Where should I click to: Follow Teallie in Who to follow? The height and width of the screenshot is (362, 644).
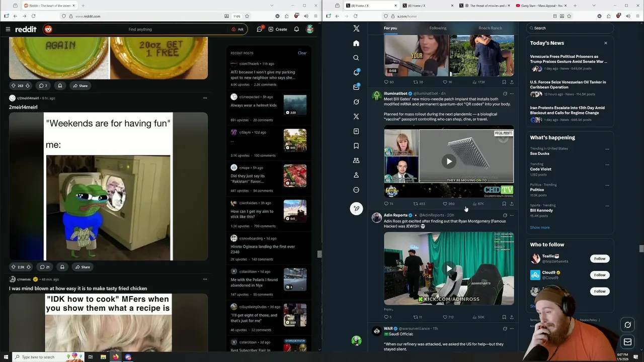point(600,258)
